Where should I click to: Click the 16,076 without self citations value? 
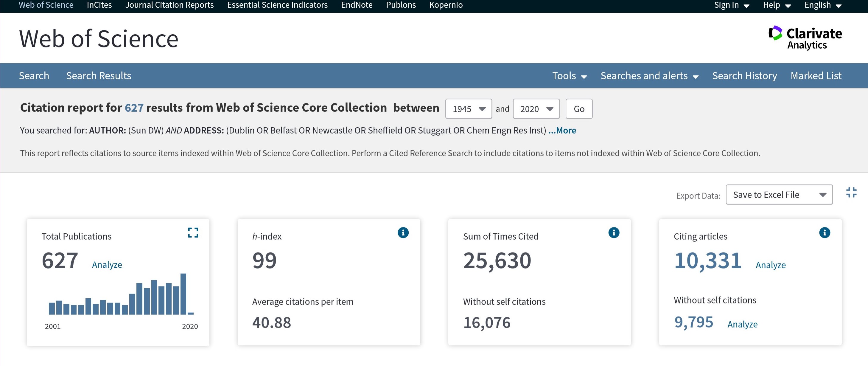(486, 323)
